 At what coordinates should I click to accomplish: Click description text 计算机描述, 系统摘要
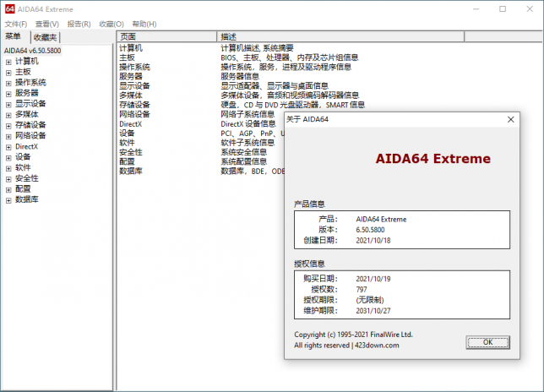(x=257, y=48)
